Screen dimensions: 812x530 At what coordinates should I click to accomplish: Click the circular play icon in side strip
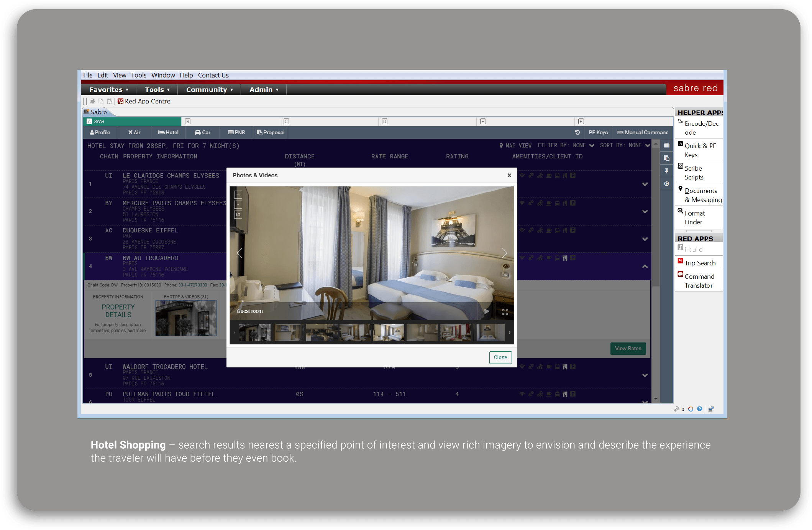(x=666, y=184)
